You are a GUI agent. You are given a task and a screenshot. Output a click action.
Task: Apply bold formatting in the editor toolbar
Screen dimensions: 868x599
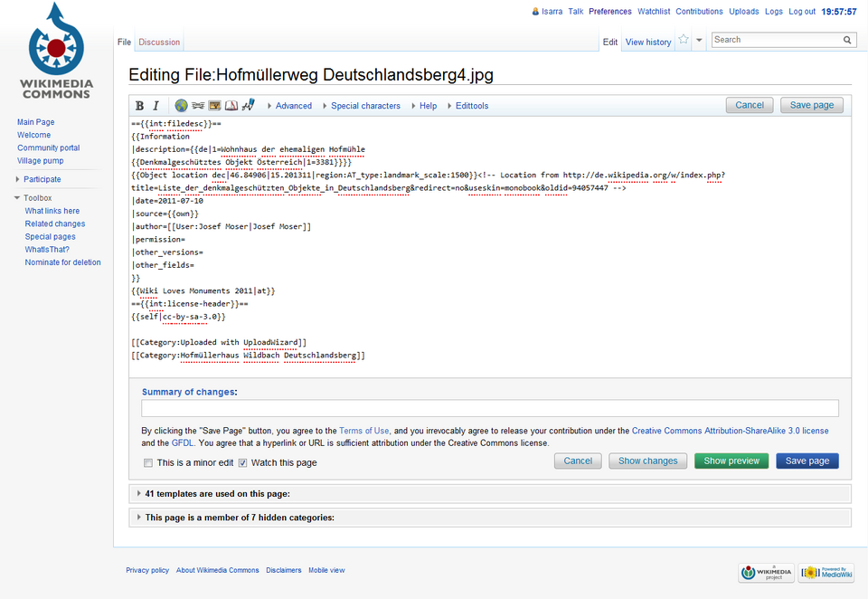pyautogui.click(x=140, y=106)
